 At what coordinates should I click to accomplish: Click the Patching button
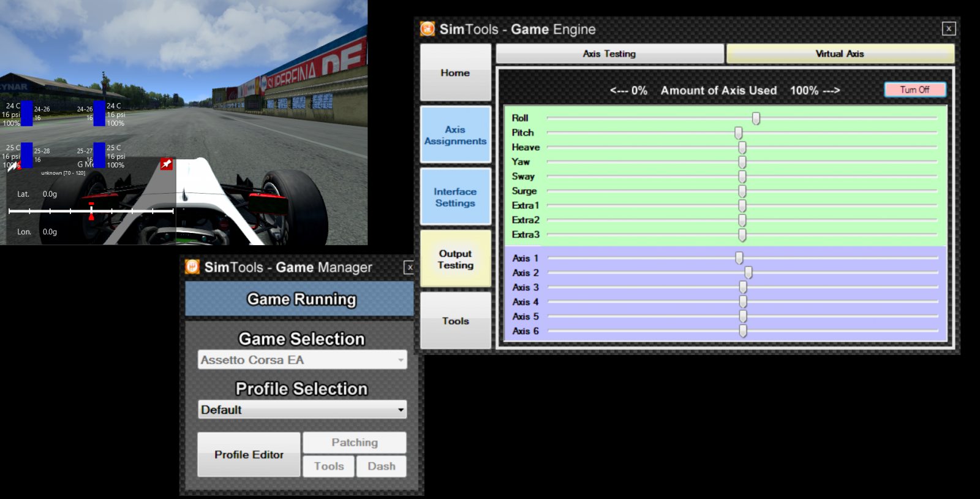(355, 442)
